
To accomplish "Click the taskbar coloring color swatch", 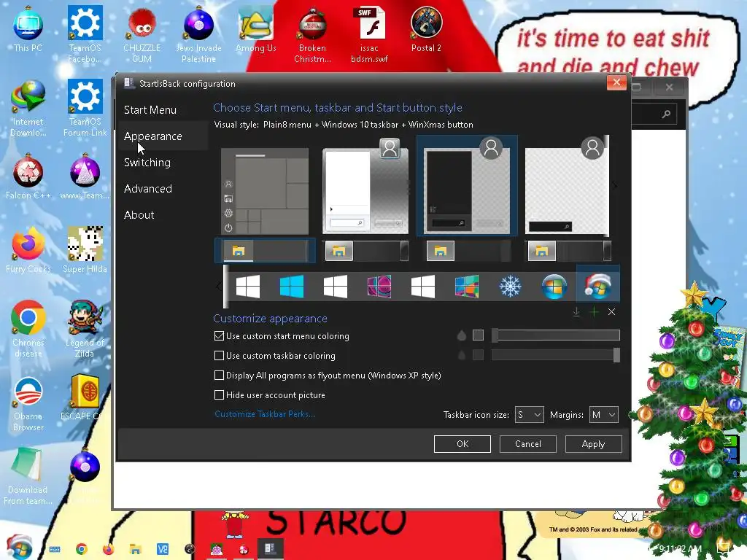I will 478,355.
